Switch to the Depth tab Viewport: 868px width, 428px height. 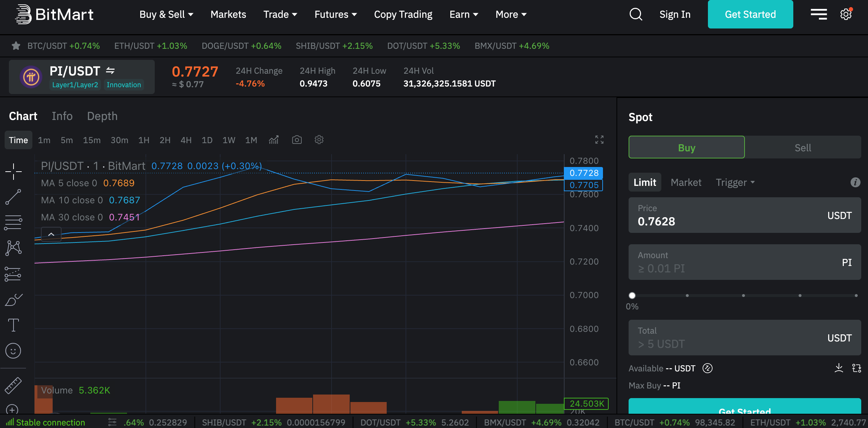[x=102, y=116]
